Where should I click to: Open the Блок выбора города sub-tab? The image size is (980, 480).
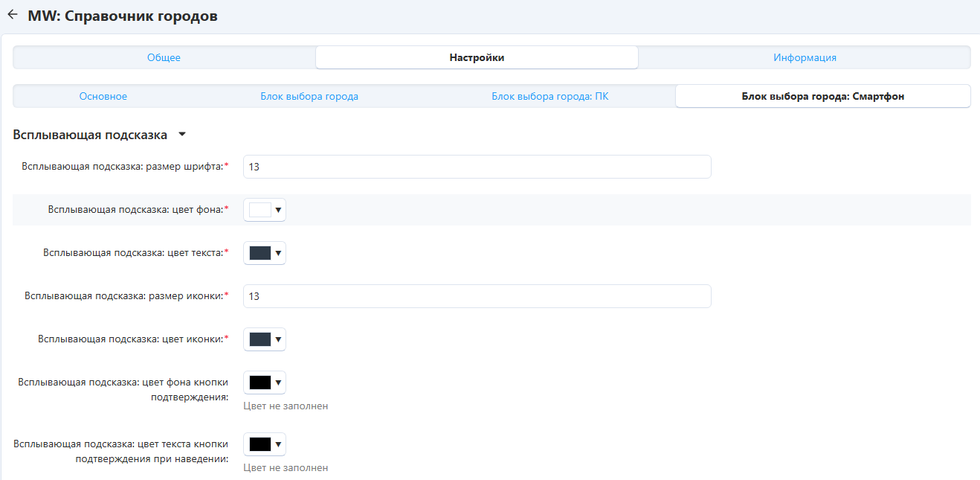[309, 96]
